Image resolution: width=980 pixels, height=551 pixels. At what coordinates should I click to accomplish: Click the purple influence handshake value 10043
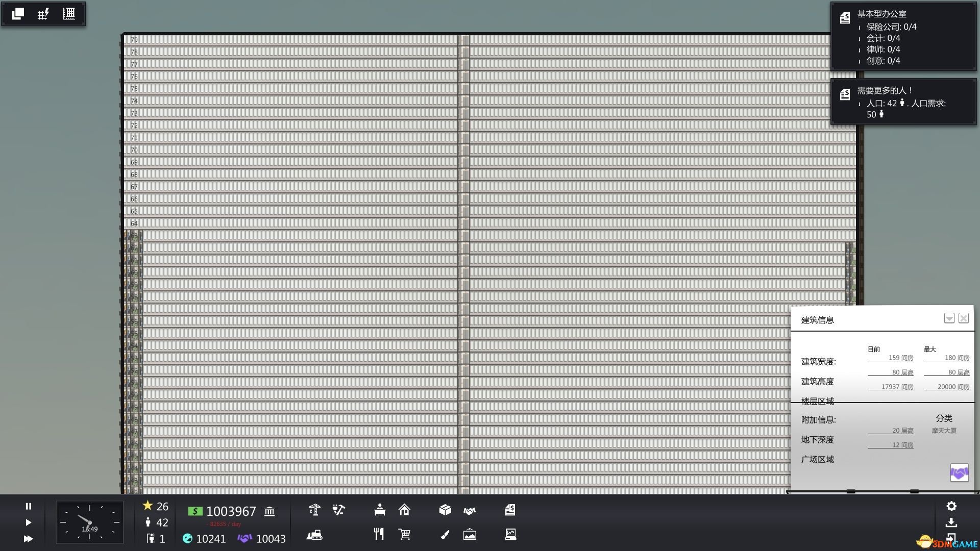261,539
